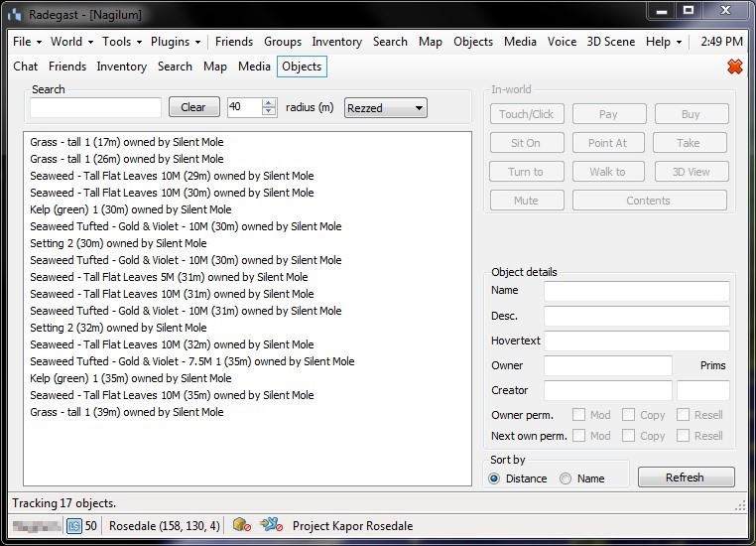
Task: Open 3D Scene from the top toolbar
Action: click(610, 42)
